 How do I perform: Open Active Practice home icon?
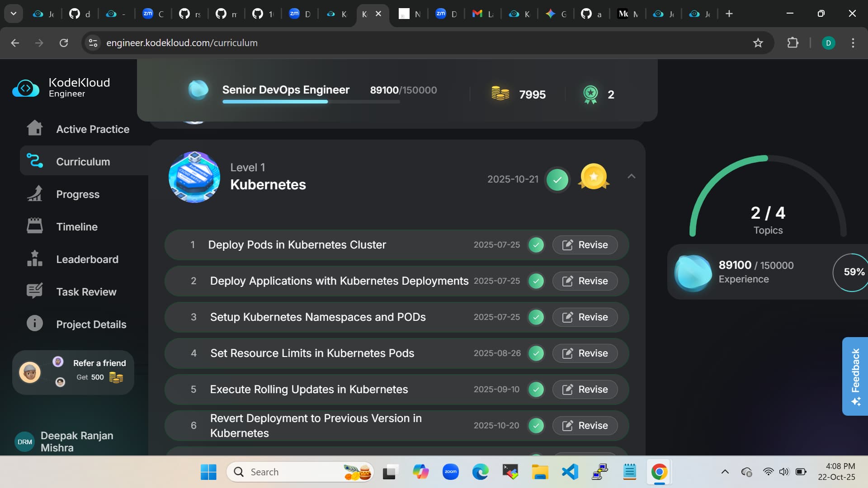(35, 128)
